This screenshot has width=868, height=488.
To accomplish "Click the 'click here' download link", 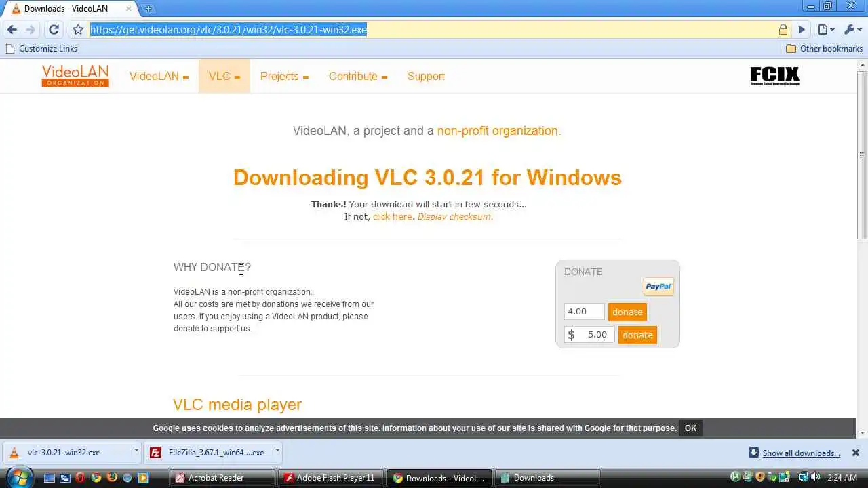I will (392, 217).
